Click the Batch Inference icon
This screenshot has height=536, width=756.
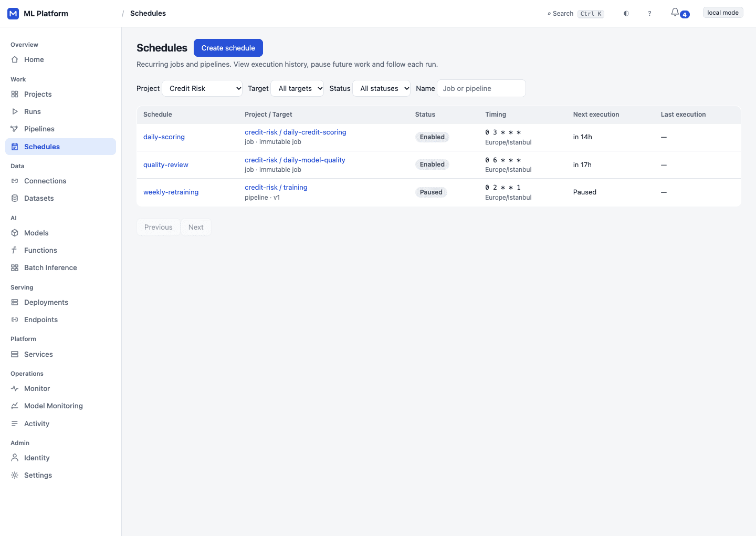[x=15, y=267]
